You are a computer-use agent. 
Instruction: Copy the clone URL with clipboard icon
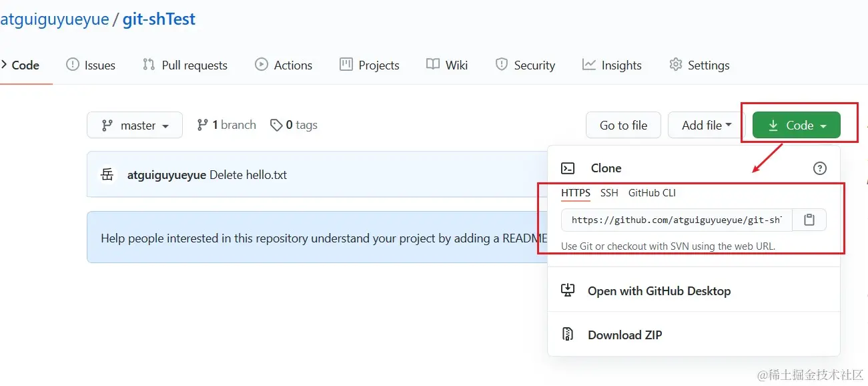coord(809,220)
